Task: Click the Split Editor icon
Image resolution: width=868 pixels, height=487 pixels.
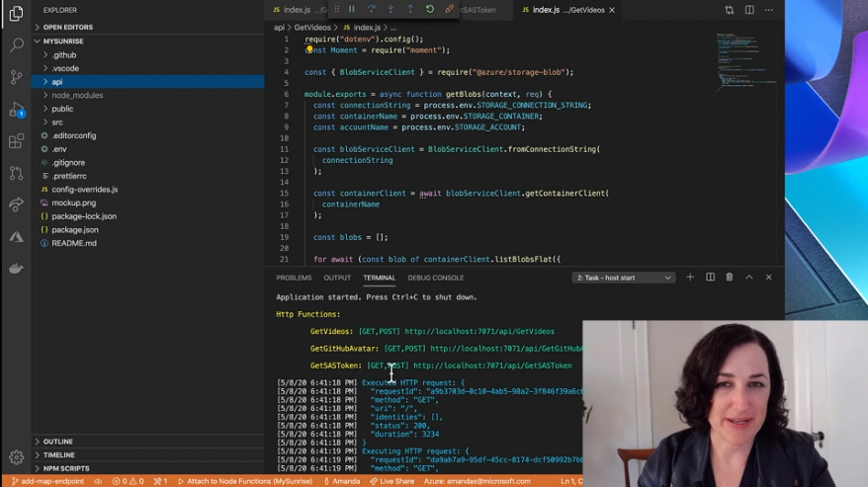Action: pyautogui.click(x=749, y=10)
